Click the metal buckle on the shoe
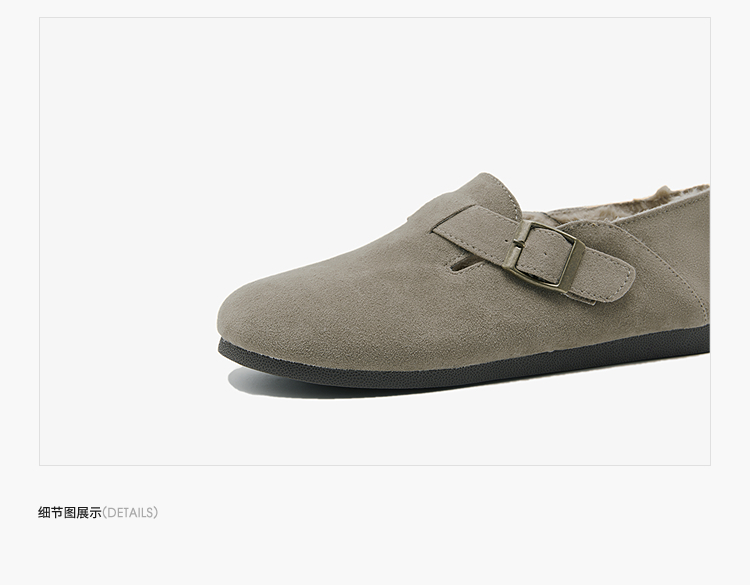Image resolution: width=750 pixels, height=585 pixels. [x=543, y=254]
